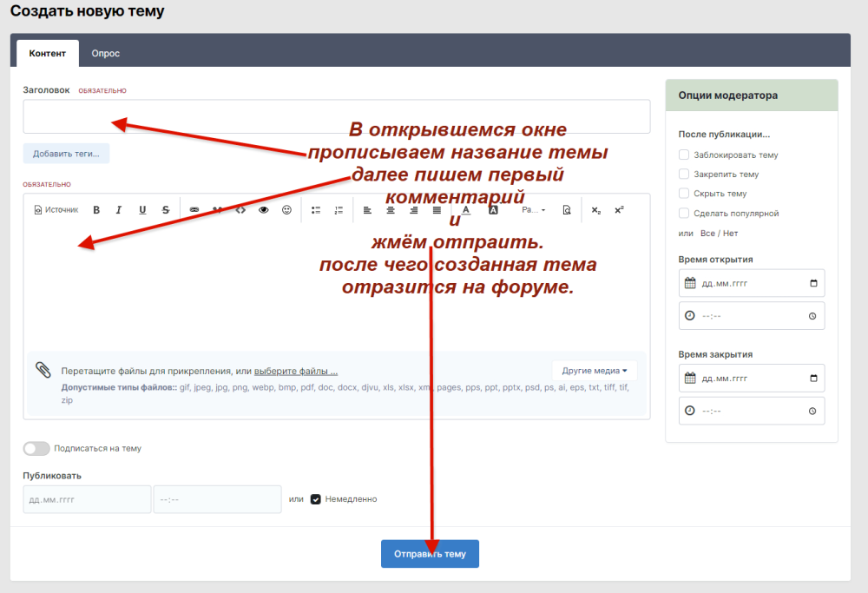Image resolution: width=868 pixels, height=593 pixels.
Task: Check the 'Заблокировать тему' checkbox
Action: tap(684, 155)
